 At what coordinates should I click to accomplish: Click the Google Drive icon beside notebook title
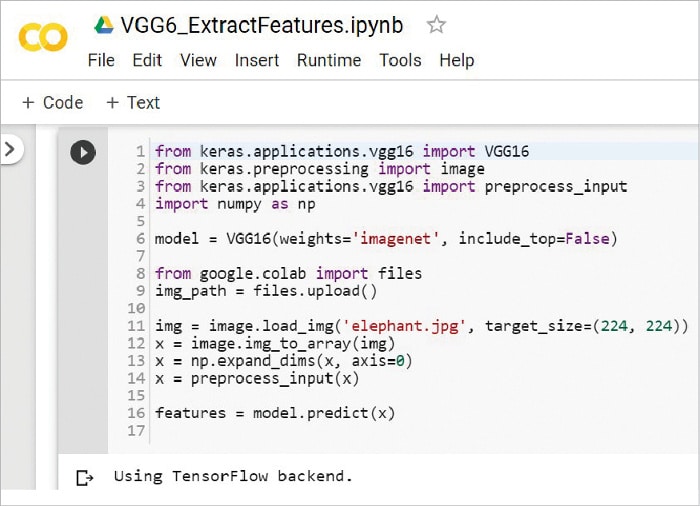coord(103,25)
